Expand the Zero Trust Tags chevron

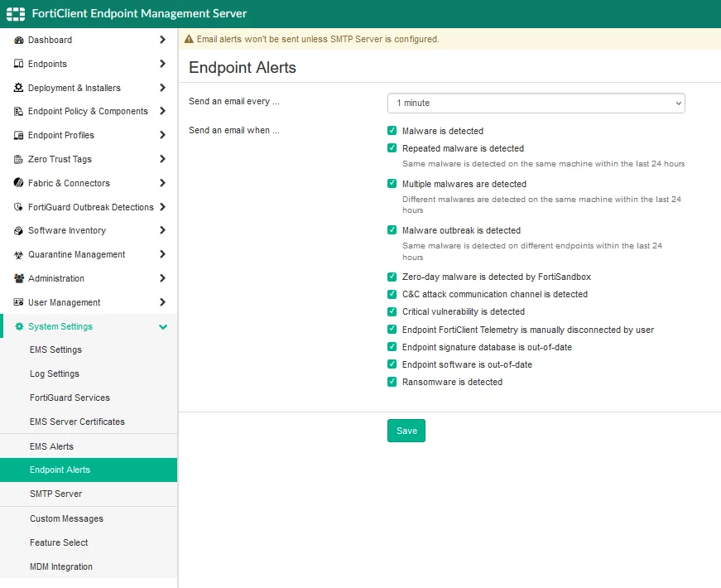162,159
